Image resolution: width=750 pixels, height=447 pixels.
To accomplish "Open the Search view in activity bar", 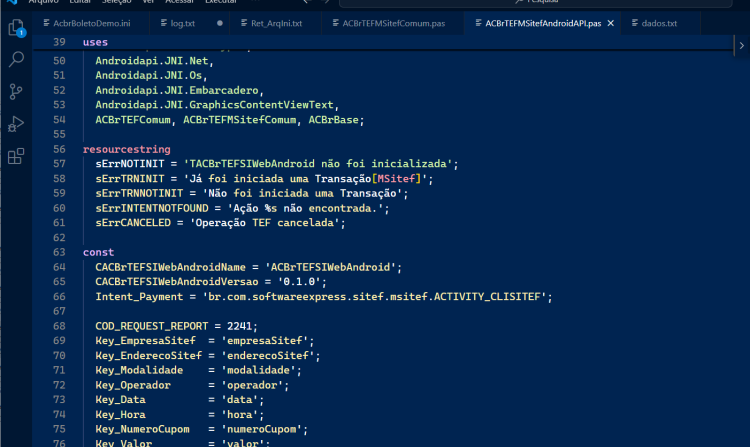I will 16,59.
